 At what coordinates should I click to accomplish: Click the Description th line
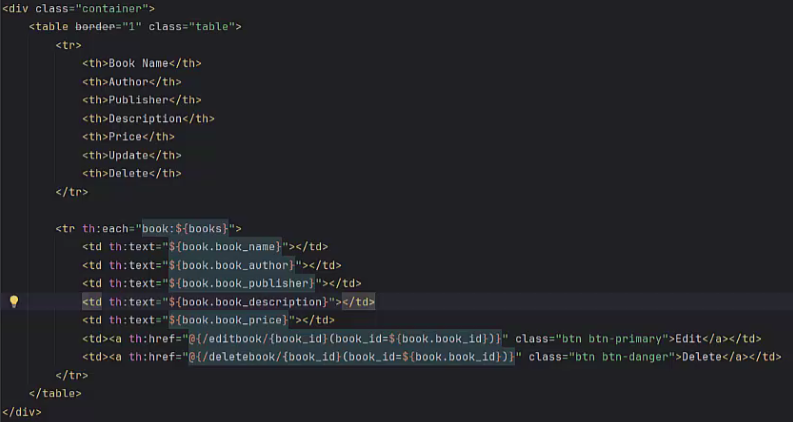click(x=148, y=118)
